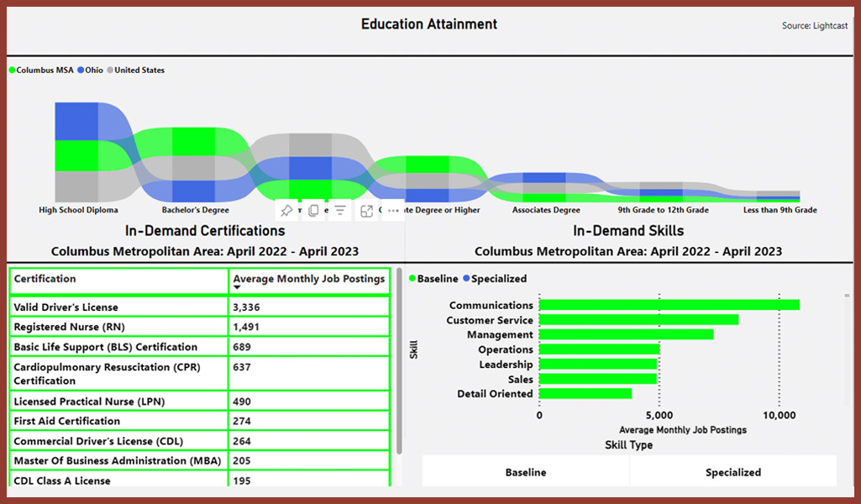Click the Specialized legend dot in skills chart
Viewport: 861px width, 504px height.
click(x=466, y=278)
